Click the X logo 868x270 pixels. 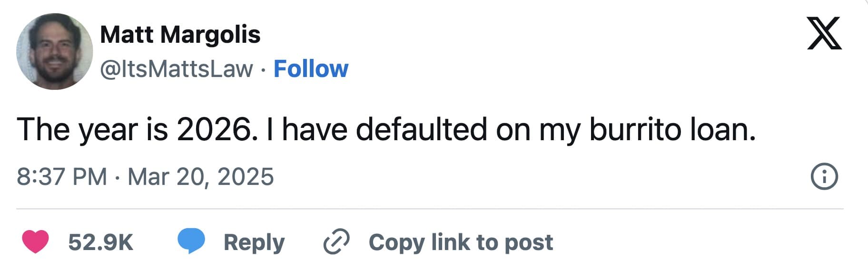[x=824, y=33]
